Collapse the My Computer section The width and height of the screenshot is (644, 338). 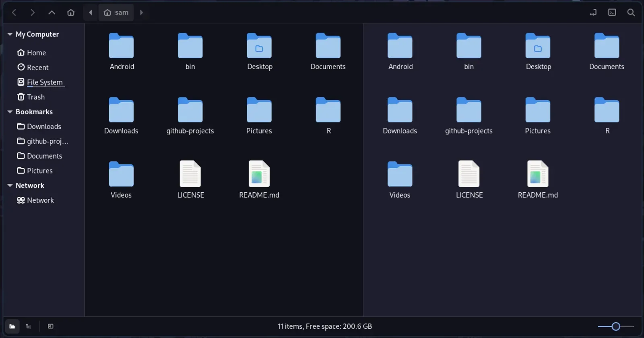(x=10, y=34)
